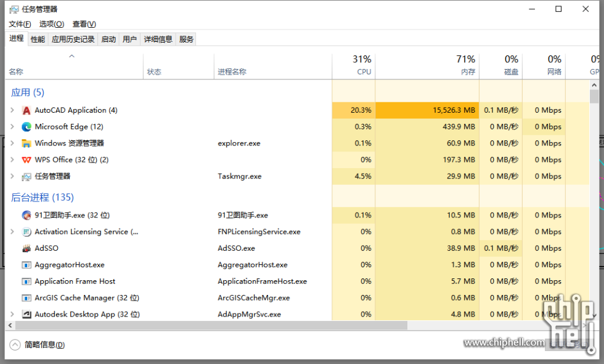Expand the Activation Licensing Service row
The width and height of the screenshot is (604, 364).
12,232
